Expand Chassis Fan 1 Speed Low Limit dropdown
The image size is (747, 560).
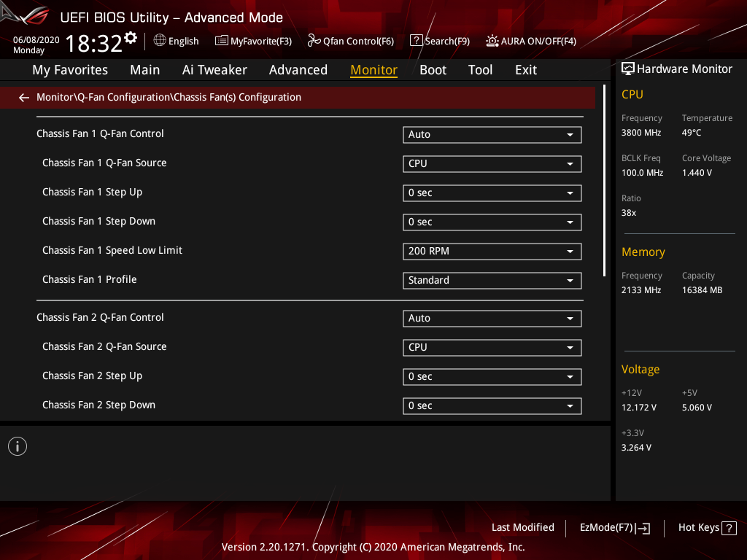[x=492, y=252]
